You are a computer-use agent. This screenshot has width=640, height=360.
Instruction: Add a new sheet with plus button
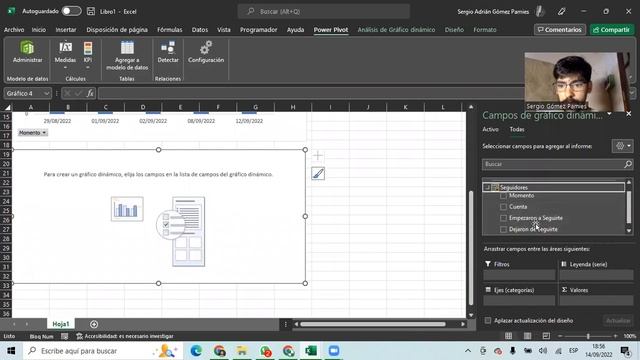coord(94,324)
